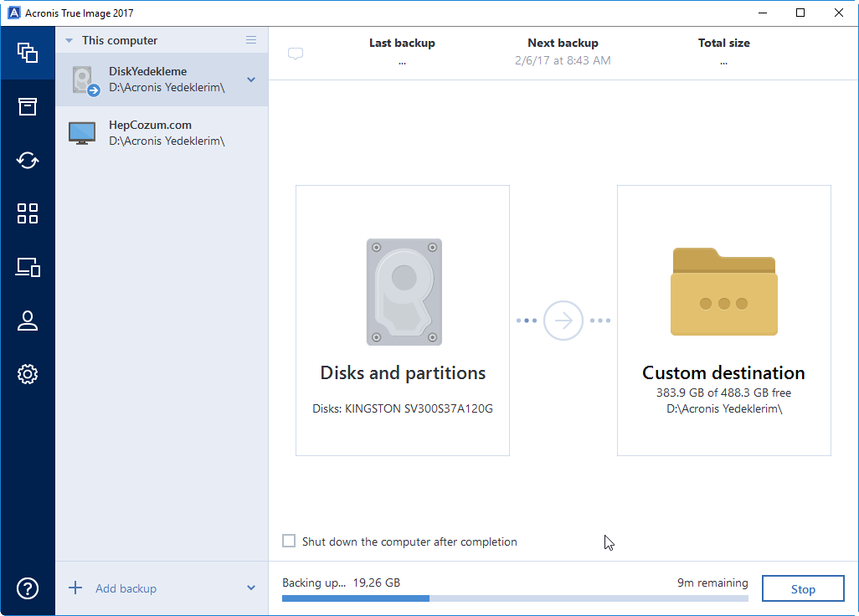Screen dimensions: 859x616
Task: Click the 383.9 GB of 488.3 GB free text
Action: point(723,393)
